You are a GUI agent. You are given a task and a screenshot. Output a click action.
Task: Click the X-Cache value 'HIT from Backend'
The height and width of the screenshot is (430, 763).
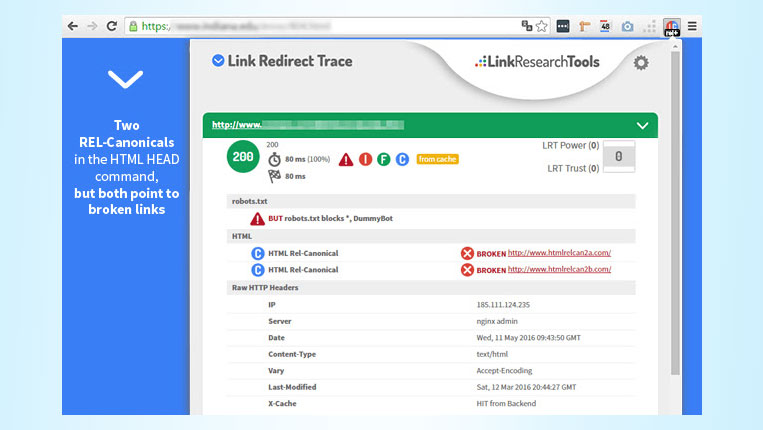point(506,404)
